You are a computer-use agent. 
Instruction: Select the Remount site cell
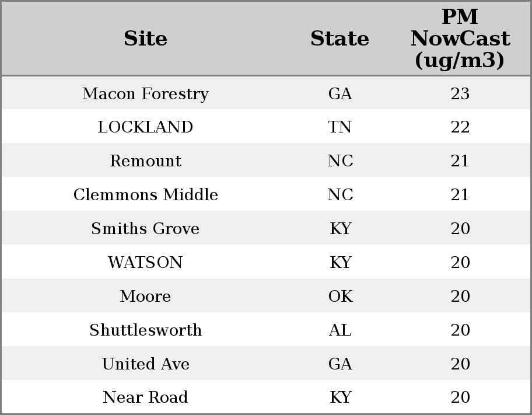coord(146,161)
